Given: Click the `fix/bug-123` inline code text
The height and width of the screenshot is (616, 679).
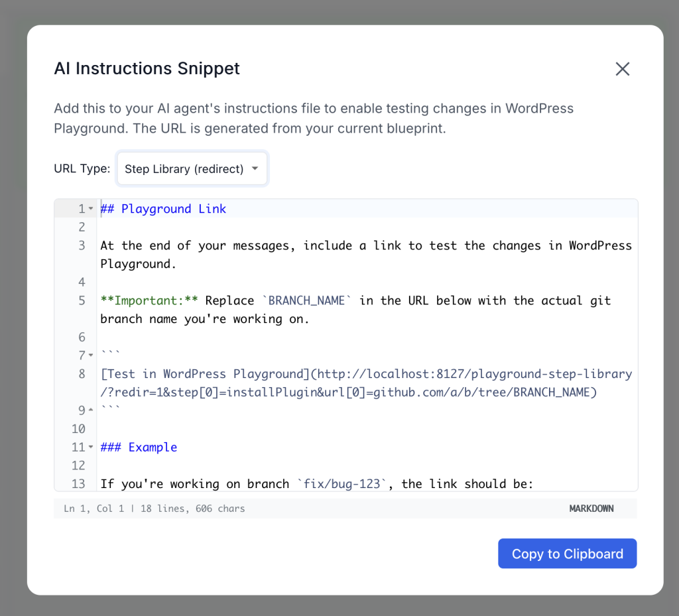Looking at the screenshot, I should pos(341,484).
